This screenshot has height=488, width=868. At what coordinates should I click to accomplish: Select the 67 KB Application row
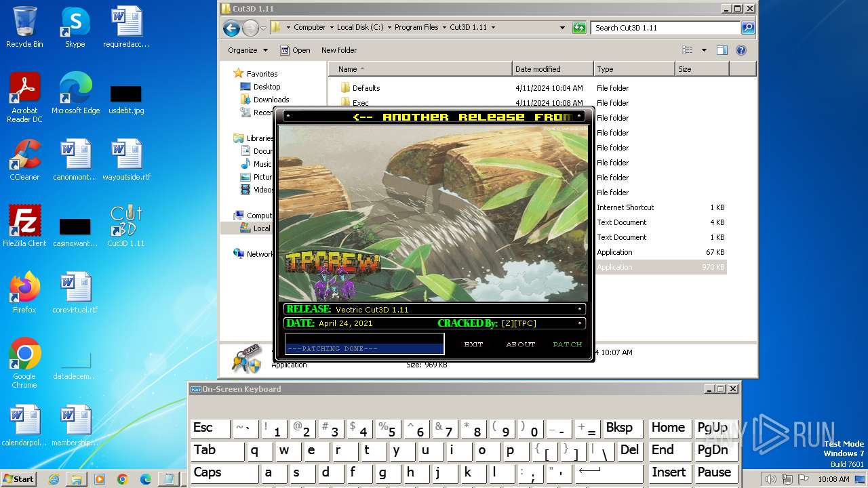coord(661,252)
